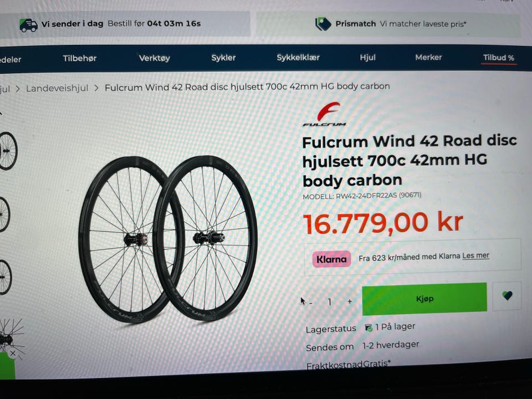The height and width of the screenshot is (399, 532).
Task: Open the Tilbehør menu
Action: tap(80, 58)
